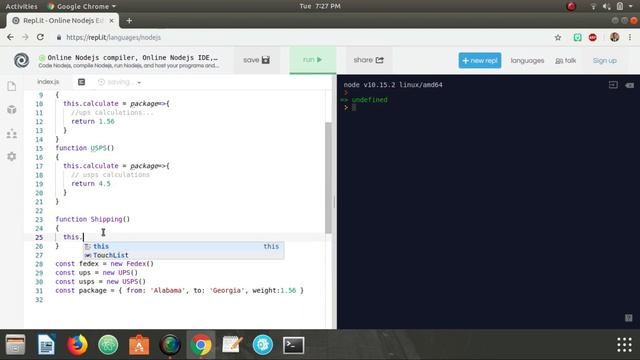Reload the page
Screen dimensions: 640x360
pos(40,37)
